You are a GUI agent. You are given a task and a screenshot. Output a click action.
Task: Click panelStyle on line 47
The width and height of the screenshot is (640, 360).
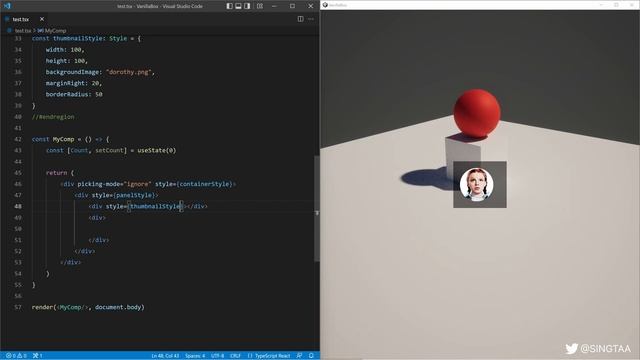tap(134, 195)
